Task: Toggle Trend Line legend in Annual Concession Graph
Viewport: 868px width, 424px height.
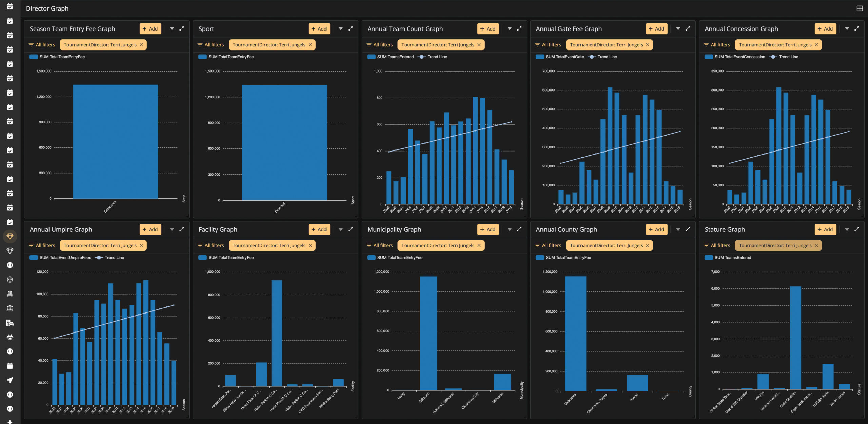Action: [x=784, y=57]
